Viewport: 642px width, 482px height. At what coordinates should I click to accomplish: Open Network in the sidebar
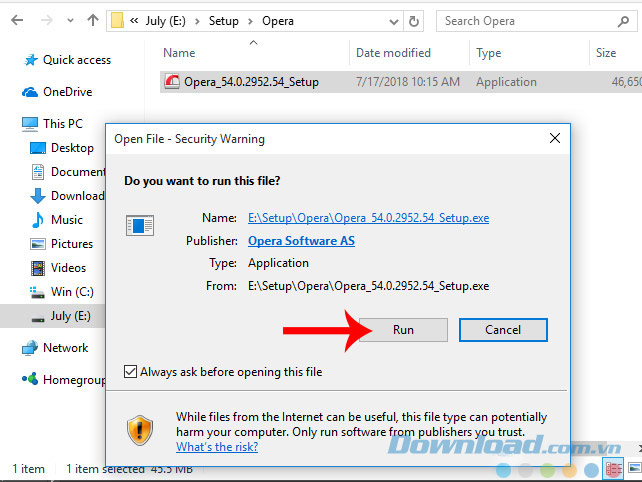click(x=66, y=348)
